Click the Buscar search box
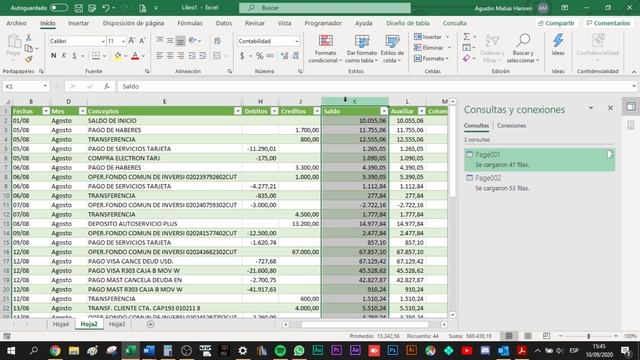This screenshot has width=640, height=360. (324, 8)
